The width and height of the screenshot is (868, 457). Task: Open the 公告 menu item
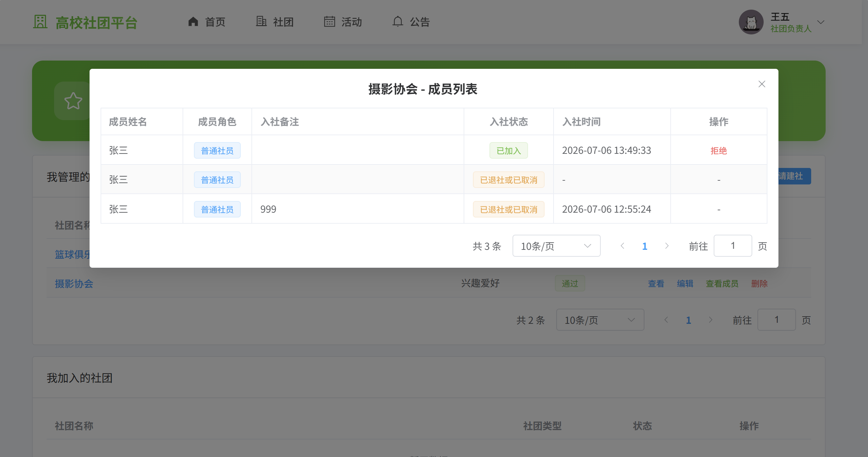pyautogui.click(x=411, y=22)
